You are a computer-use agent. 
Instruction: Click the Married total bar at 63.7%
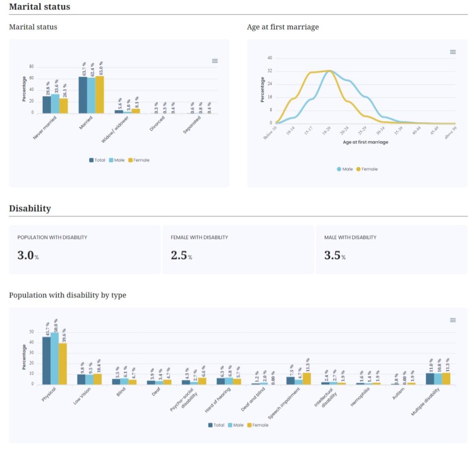click(83, 95)
